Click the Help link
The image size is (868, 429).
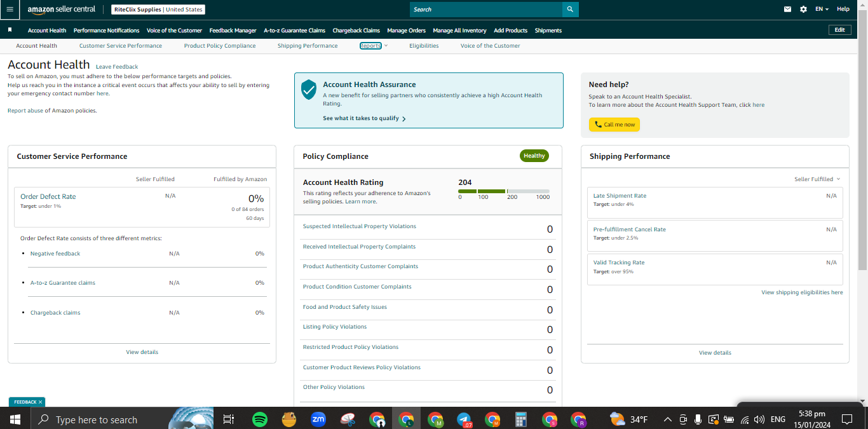(843, 10)
